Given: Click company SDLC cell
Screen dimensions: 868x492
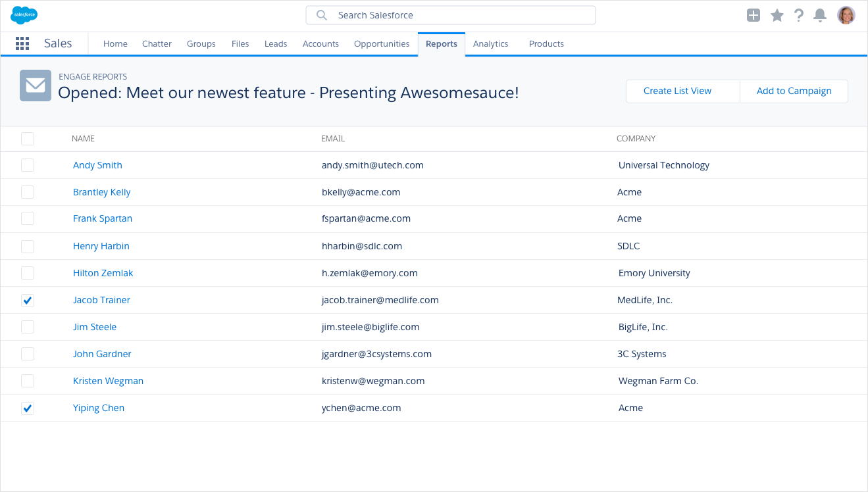Looking at the screenshot, I should [x=628, y=246].
